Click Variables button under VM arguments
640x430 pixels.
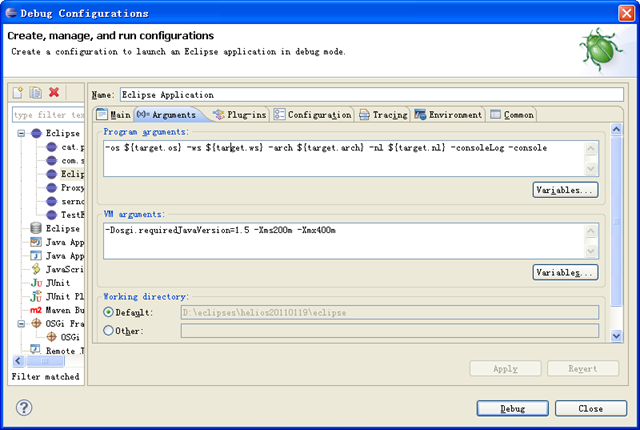[565, 272]
